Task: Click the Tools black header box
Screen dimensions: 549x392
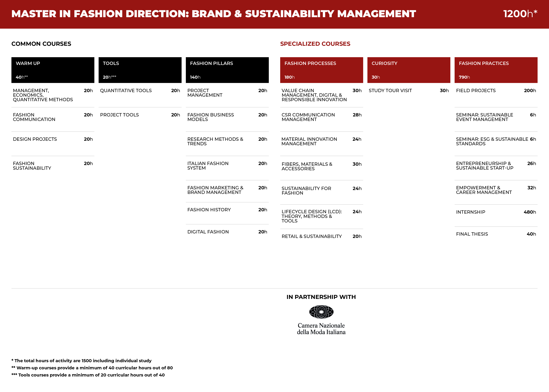Action: click(x=140, y=70)
